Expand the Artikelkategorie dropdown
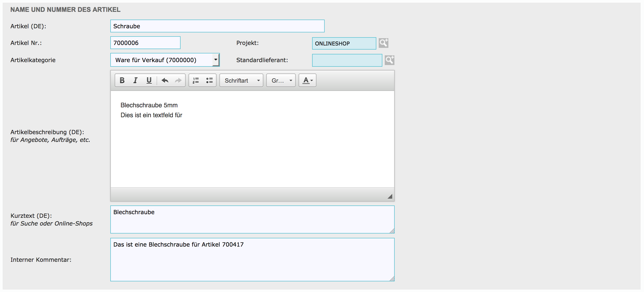Screen dimensions: 644x292 pos(216,60)
